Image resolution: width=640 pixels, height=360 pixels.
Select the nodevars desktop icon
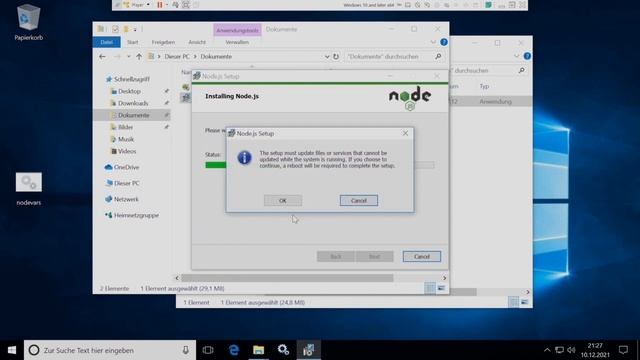point(29,189)
